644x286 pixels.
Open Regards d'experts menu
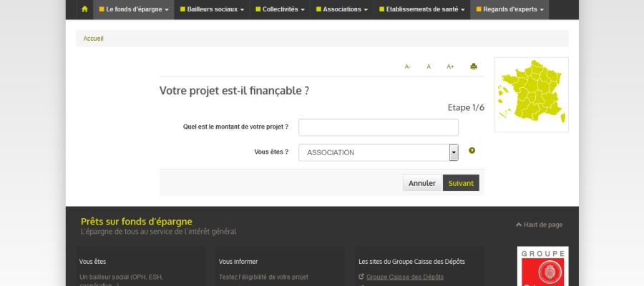[509, 9]
